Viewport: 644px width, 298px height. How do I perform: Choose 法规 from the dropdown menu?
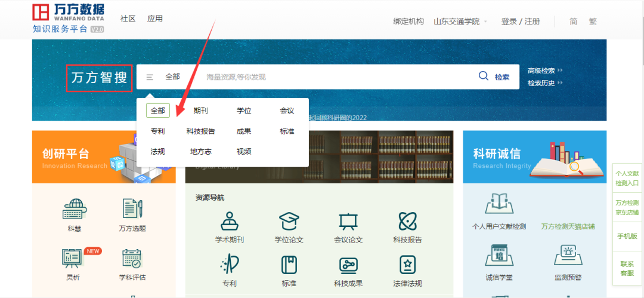[157, 152]
